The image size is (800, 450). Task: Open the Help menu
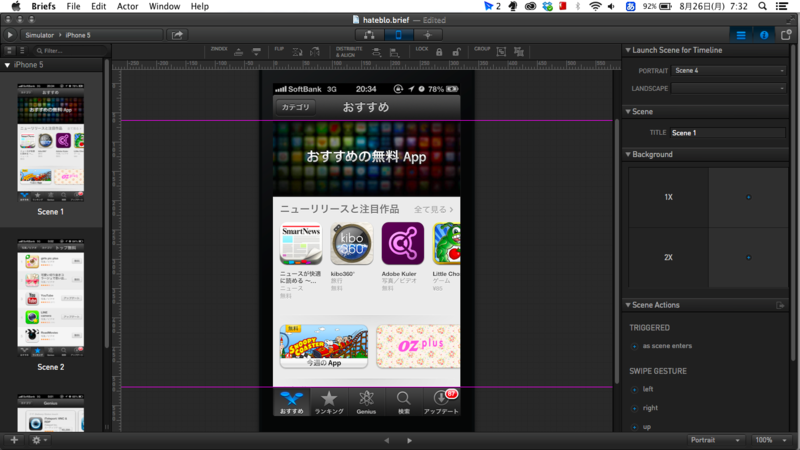[199, 6]
